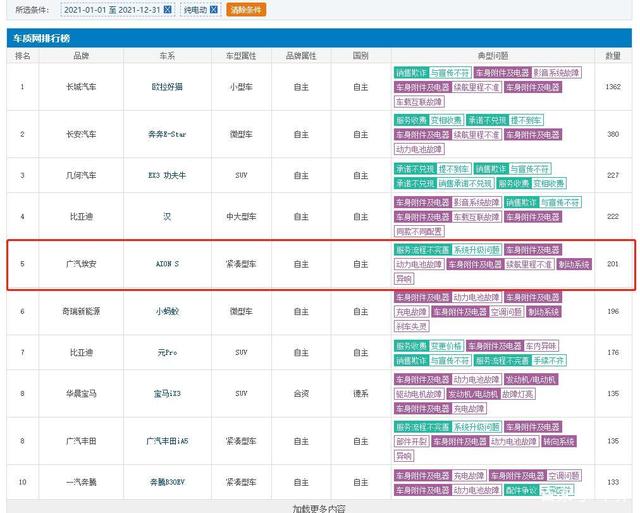Click 影音系统故障 tag in the 汉 row
Screen dimensions: 640x513
(x=476, y=202)
